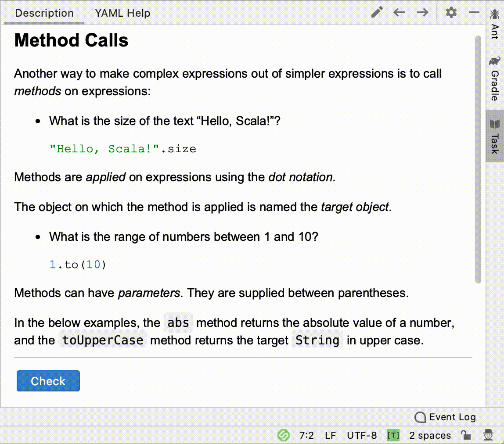Click the italic target object text

(x=355, y=207)
